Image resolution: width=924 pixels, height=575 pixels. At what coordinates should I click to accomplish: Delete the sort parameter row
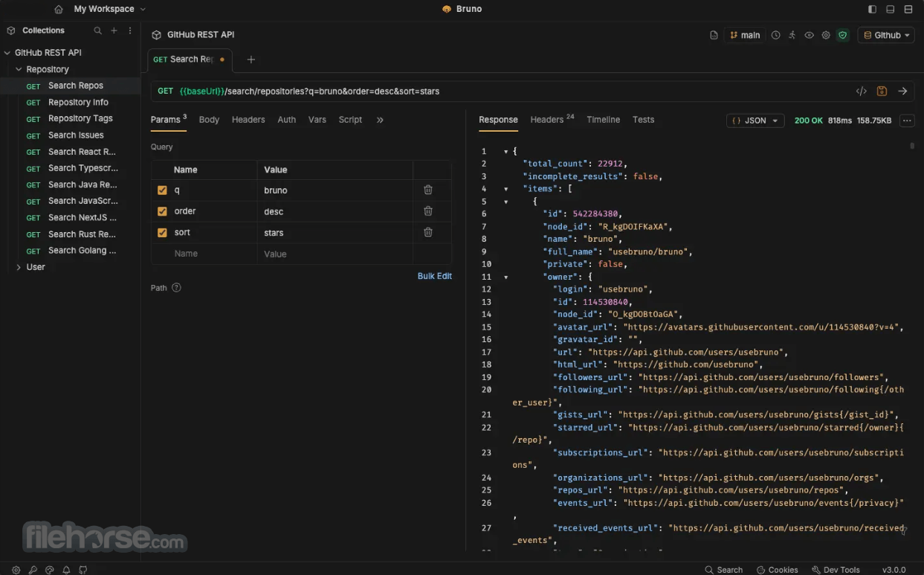click(428, 232)
